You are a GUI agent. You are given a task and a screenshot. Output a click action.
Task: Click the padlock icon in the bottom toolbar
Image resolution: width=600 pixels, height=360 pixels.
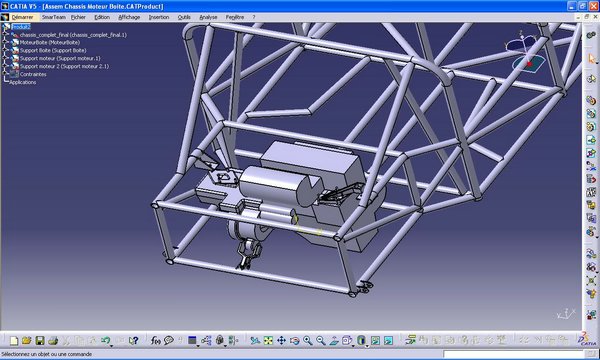(x=220, y=340)
